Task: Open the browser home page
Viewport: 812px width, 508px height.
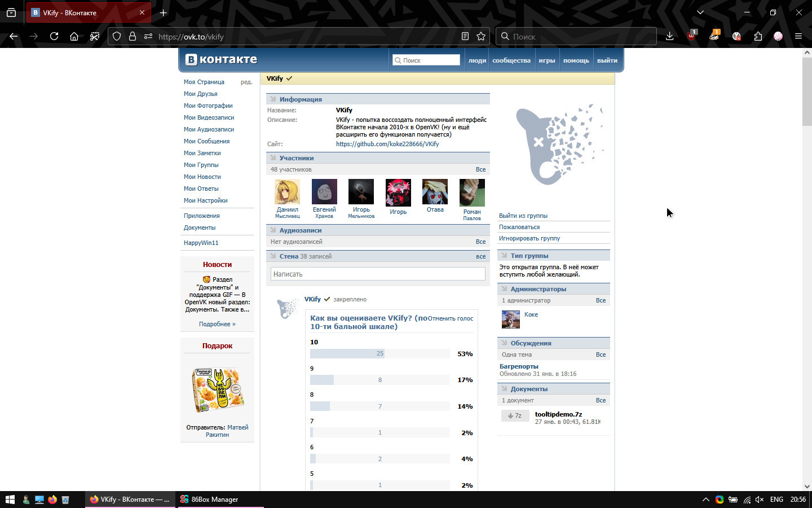Action: (x=74, y=37)
